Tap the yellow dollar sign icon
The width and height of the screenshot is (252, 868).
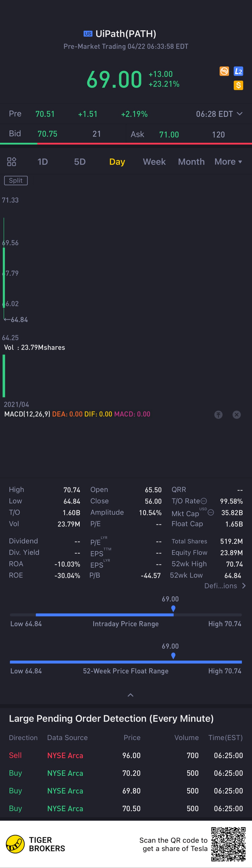(238, 85)
